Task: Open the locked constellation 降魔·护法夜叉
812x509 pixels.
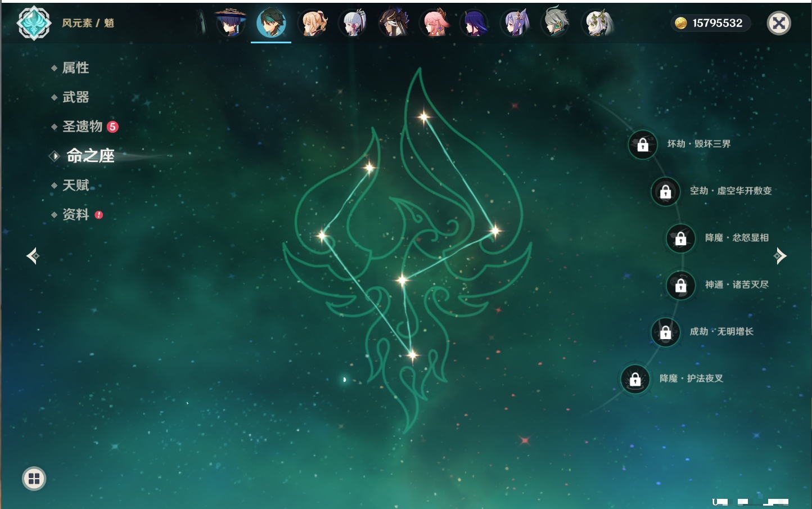Action: (635, 379)
